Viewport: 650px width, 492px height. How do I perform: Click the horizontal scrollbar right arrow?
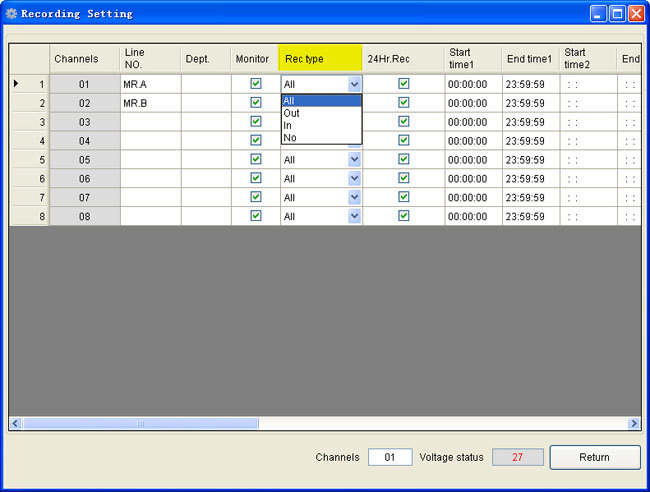(x=634, y=424)
